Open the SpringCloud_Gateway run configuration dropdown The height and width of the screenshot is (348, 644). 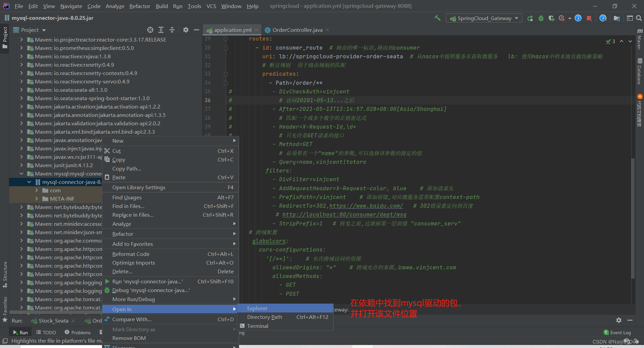[484, 18]
